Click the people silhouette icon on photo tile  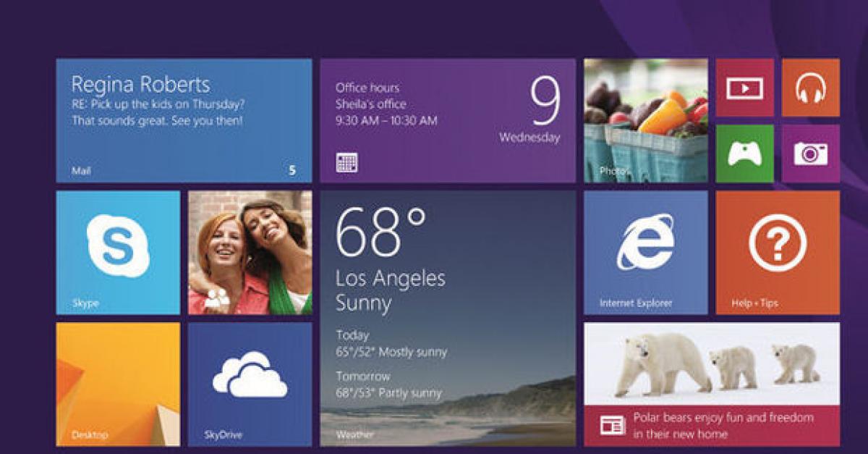pos(216,298)
